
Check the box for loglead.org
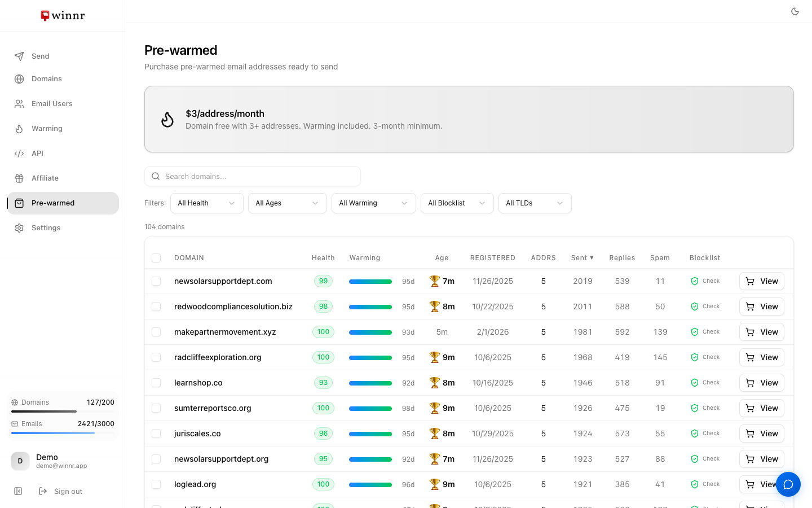[156, 484]
